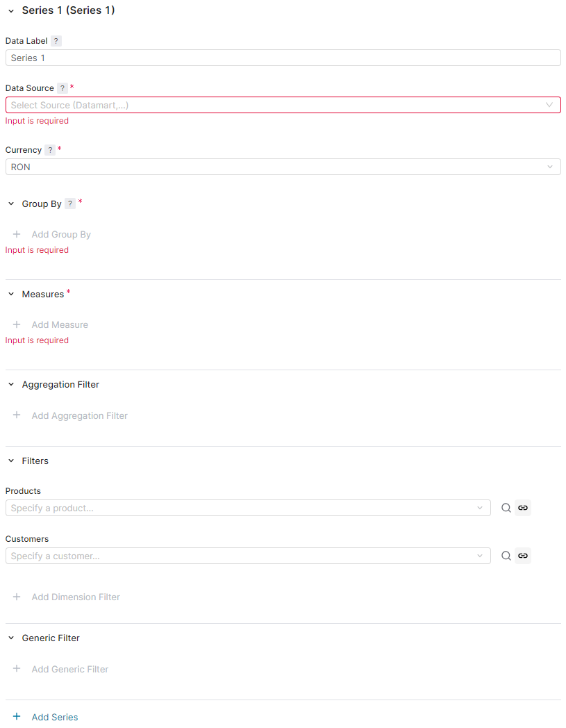
Task: Click the link icon beside Products filter
Action: click(x=523, y=508)
